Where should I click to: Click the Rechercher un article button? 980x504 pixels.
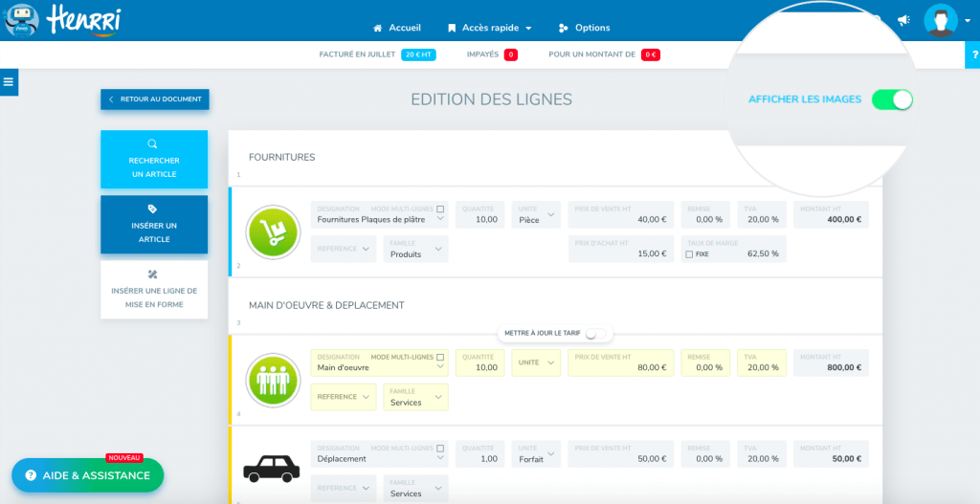coord(154,160)
